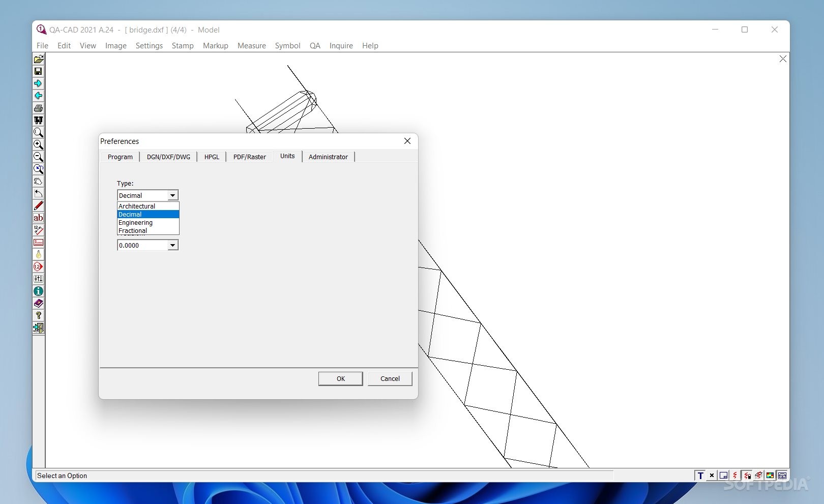Click the save floppy disk icon
The height and width of the screenshot is (504, 824).
click(38, 71)
